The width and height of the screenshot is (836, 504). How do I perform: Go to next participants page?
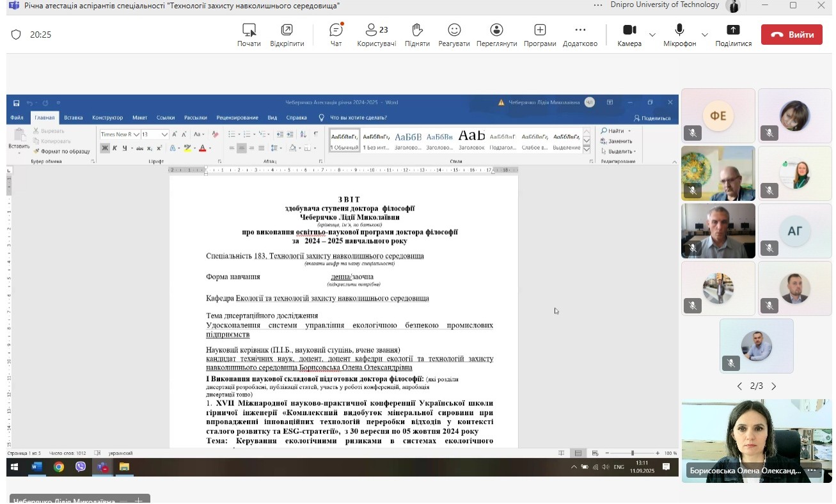[774, 386]
